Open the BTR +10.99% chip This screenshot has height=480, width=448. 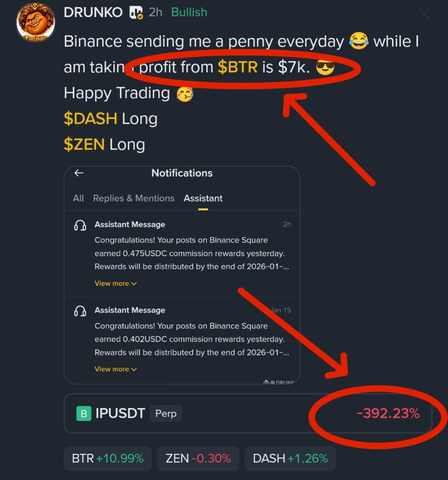pyautogui.click(x=107, y=458)
